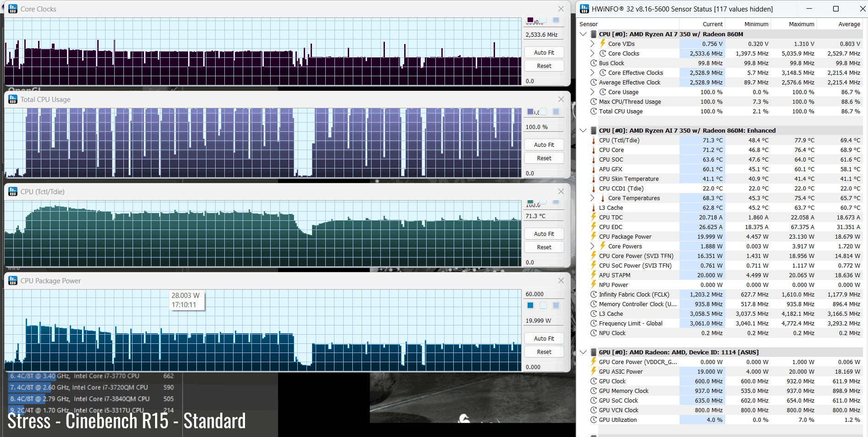Expand the Core VIDs sensor group
This screenshot has width=868, height=437.
pyautogui.click(x=592, y=44)
